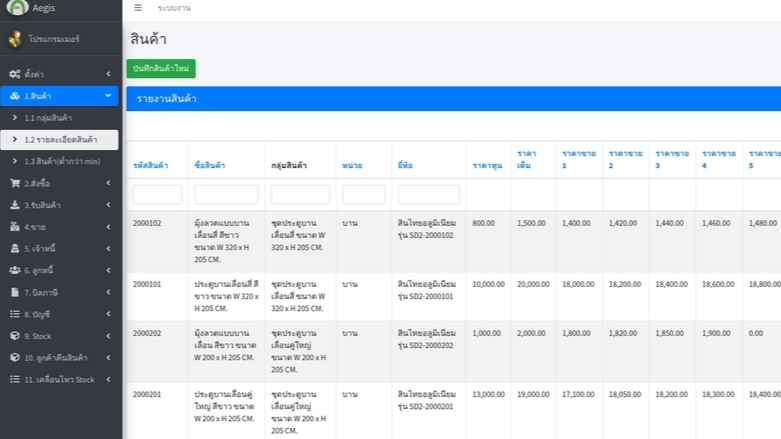
Task: Click the รายงานสินค้า panel header
Action: pos(453,99)
